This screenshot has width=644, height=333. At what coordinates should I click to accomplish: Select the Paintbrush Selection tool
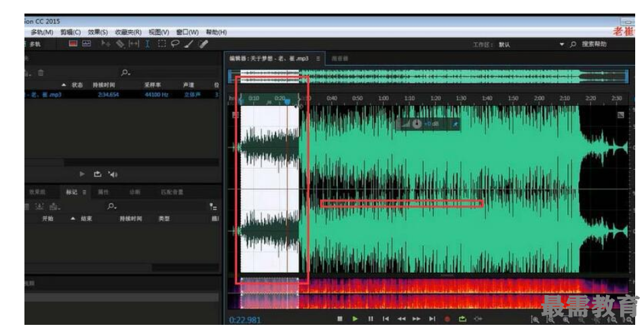click(189, 44)
